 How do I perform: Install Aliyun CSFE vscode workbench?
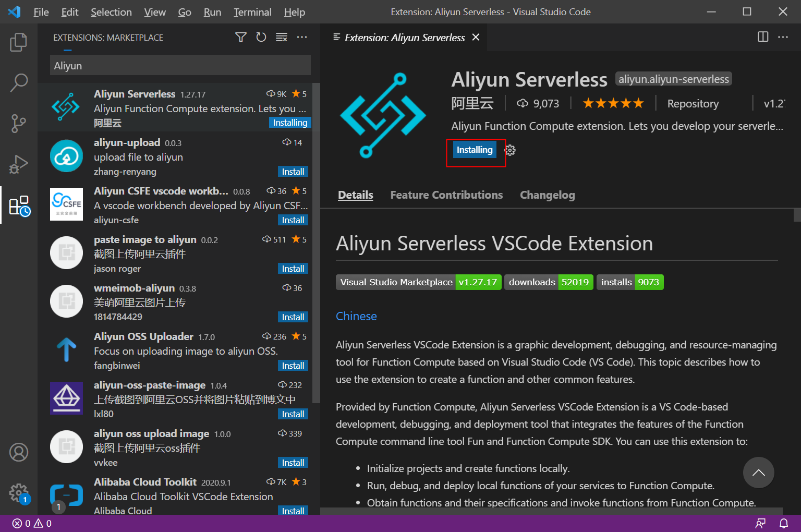(x=293, y=220)
